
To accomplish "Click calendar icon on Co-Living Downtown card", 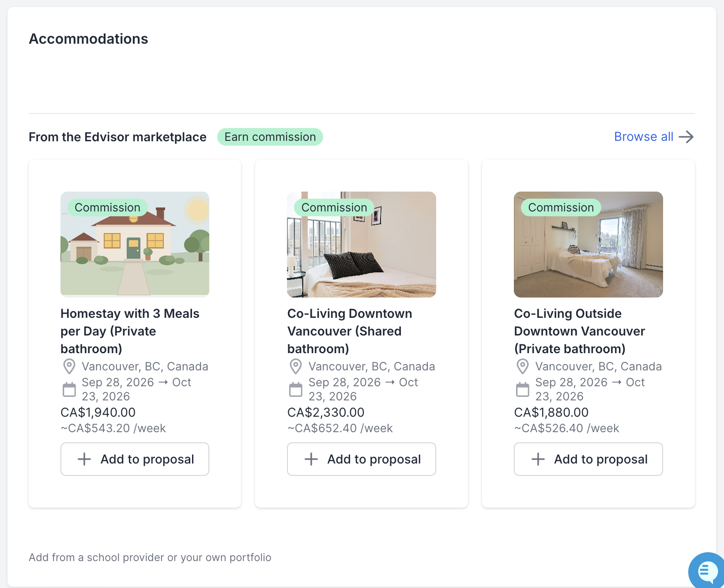I will tap(296, 389).
